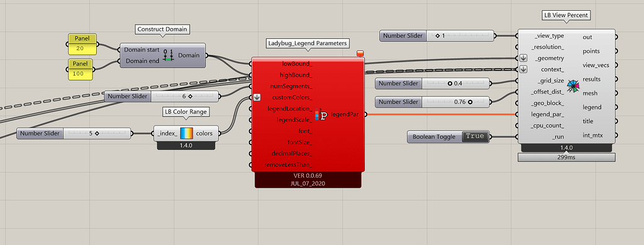Click the VER 0.0.69 version footer
The width and height of the screenshot is (644, 245).
click(308, 176)
